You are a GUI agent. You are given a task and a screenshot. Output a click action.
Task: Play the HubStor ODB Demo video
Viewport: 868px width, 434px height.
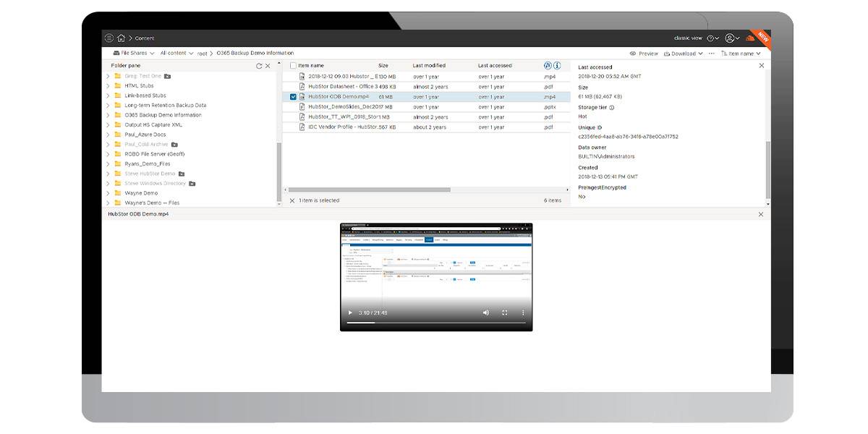[350, 312]
